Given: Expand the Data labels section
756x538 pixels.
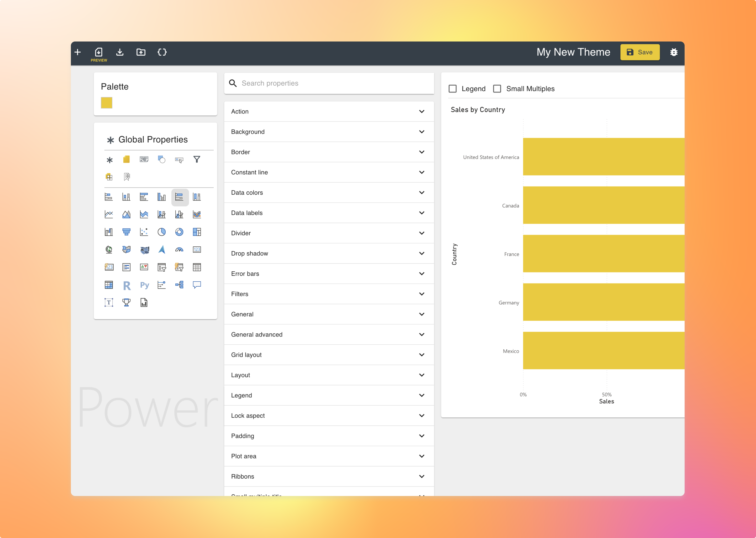Looking at the screenshot, I should tap(329, 213).
